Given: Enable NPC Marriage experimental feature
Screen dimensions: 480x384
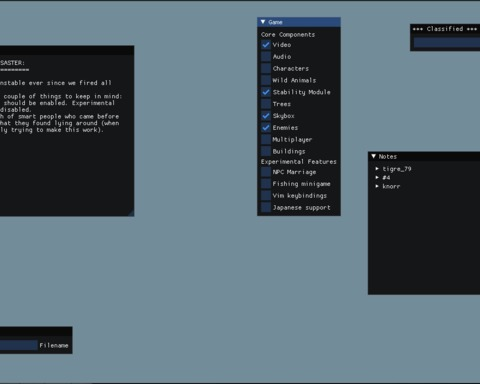Looking at the screenshot, I should [266, 172].
